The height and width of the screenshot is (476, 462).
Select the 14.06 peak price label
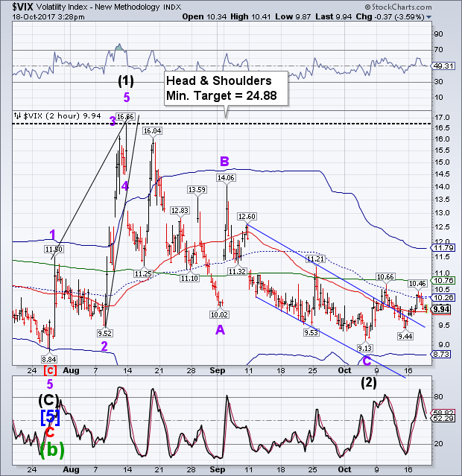coord(226,177)
